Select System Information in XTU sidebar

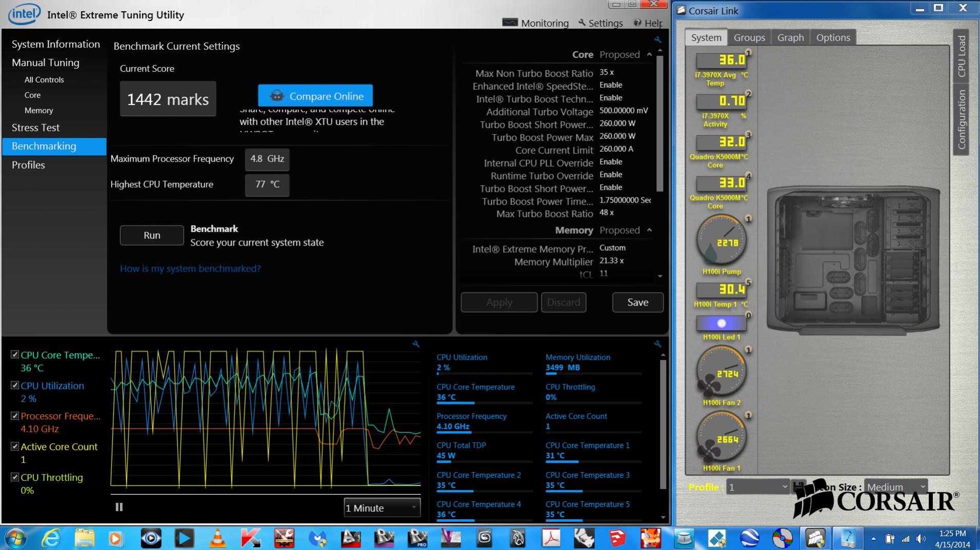point(55,44)
